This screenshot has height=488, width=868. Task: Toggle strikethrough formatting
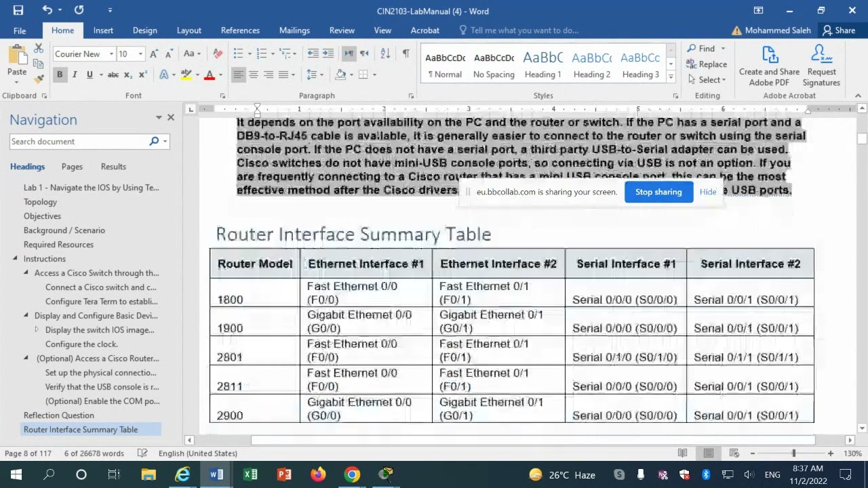[113, 75]
